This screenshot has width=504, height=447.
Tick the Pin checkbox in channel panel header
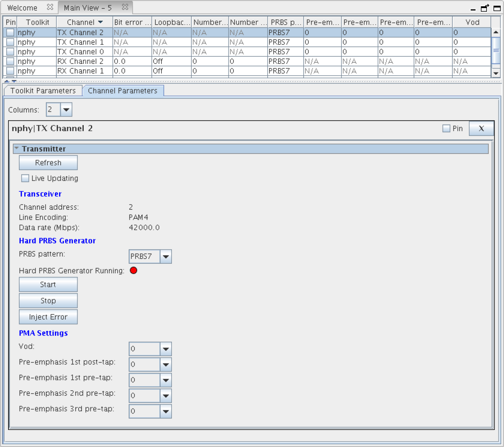[446, 129]
